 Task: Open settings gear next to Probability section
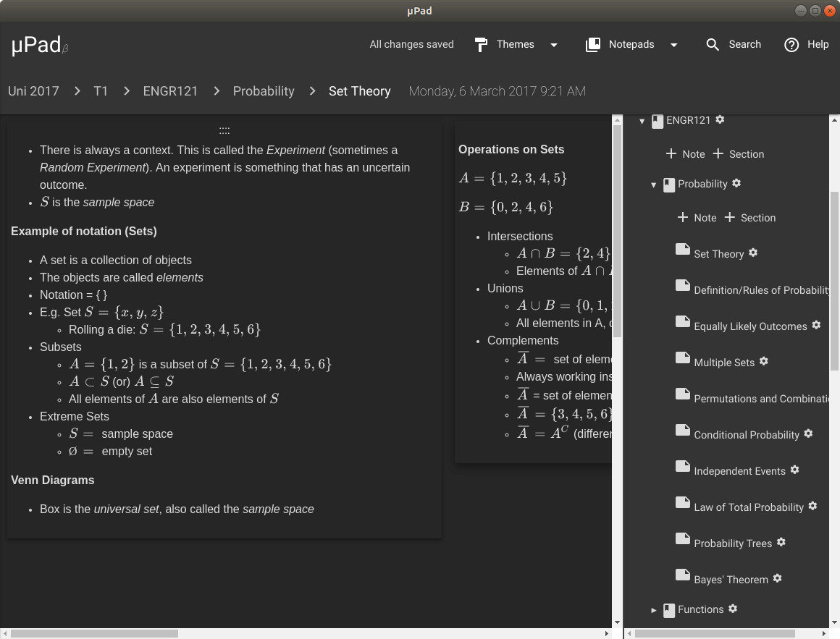(x=736, y=183)
